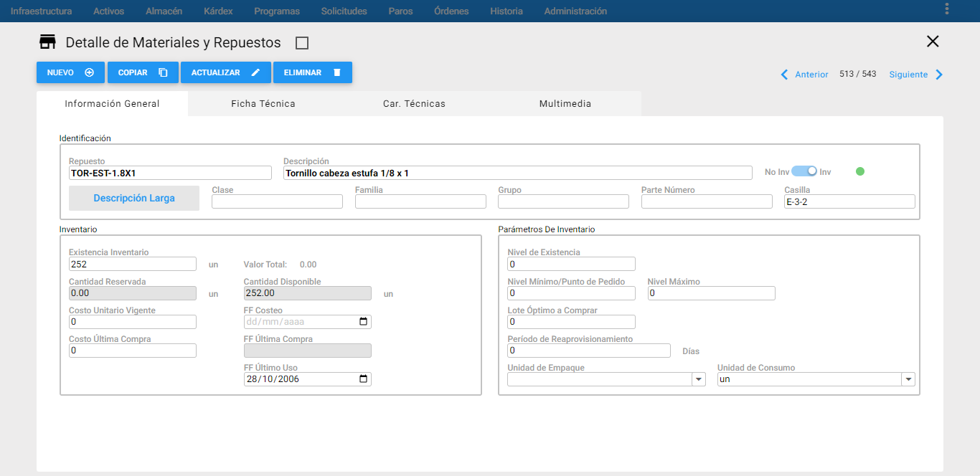Click the 513 / 543 record counter
Screen dimensions: 980x476
pos(857,74)
